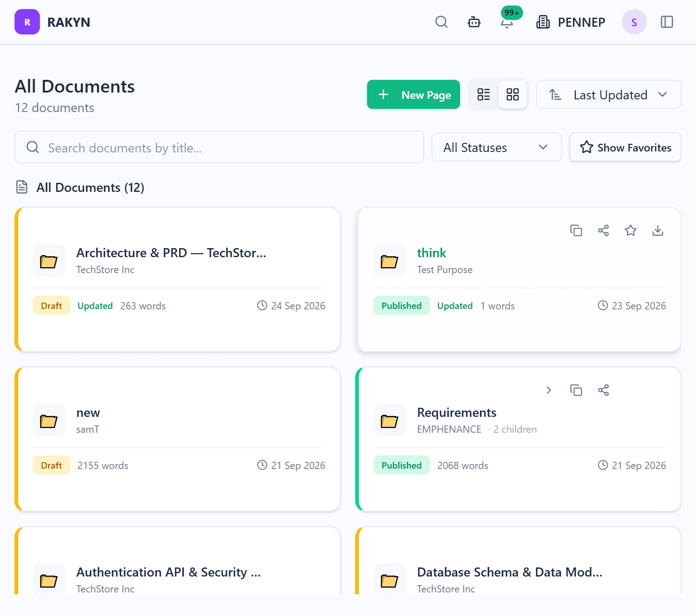The width and height of the screenshot is (696, 616).
Task: Click the PENNEP workspace name
Action: (581, 22)
